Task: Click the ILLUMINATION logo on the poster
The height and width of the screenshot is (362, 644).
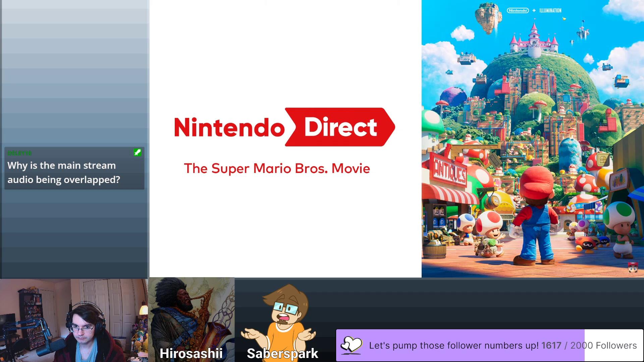Action: [x=550, y=10]
